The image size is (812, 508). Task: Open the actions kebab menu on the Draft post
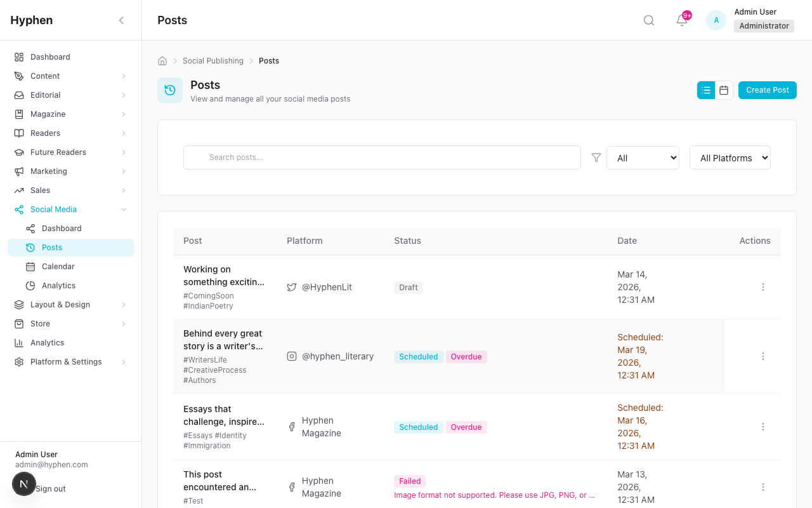point(763,287)
